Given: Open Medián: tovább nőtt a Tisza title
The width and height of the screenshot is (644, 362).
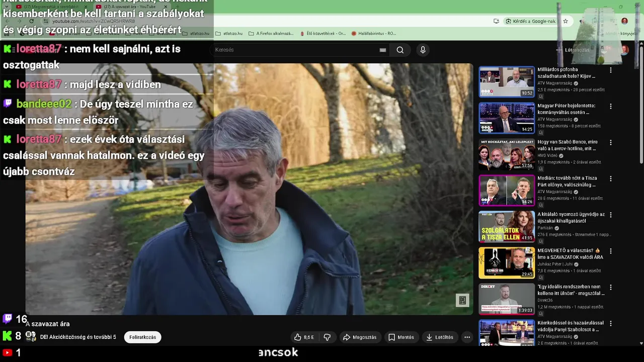Looking at the screenshot, I should (x=567, y=182).
